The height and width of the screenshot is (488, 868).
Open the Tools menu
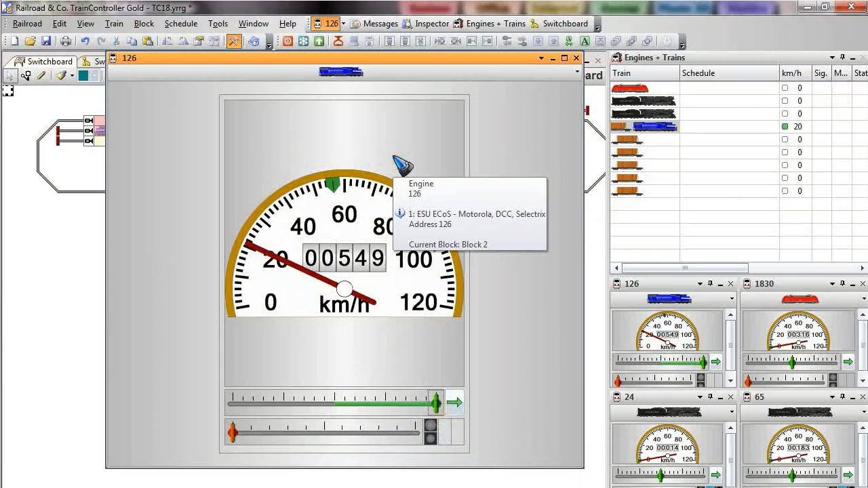click(x=218, y=24)
